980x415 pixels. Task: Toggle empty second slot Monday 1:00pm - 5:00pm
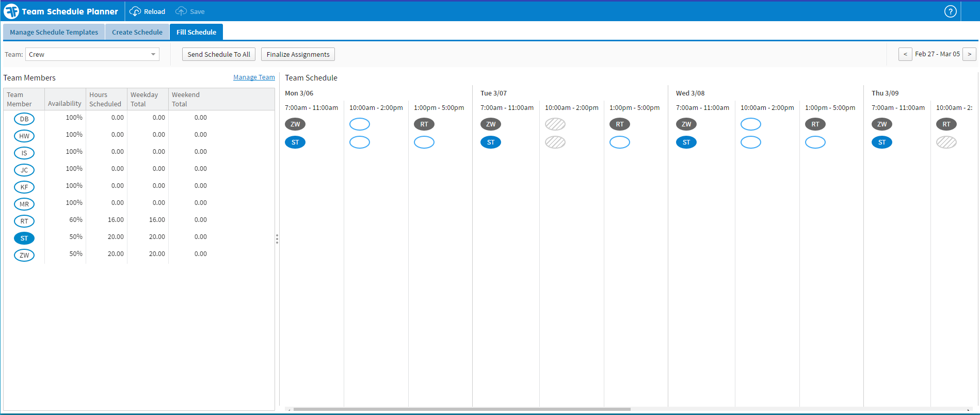tap(424, 142)
